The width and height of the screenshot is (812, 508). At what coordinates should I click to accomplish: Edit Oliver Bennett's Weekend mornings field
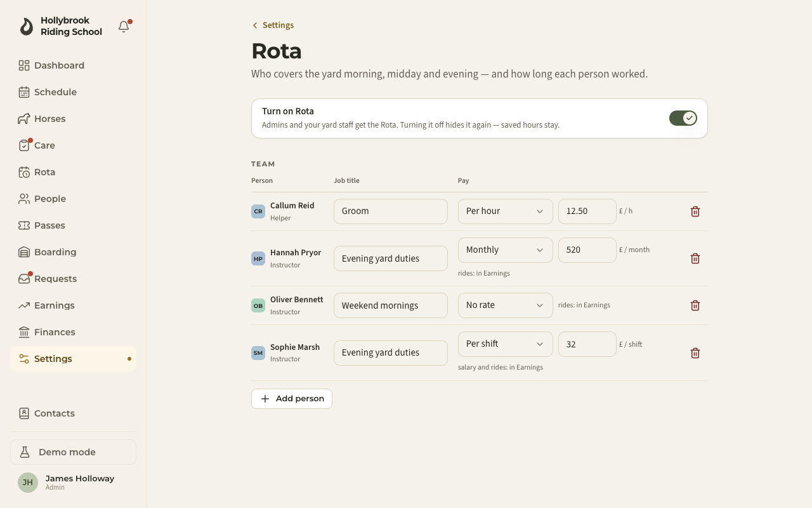point(391,305)
